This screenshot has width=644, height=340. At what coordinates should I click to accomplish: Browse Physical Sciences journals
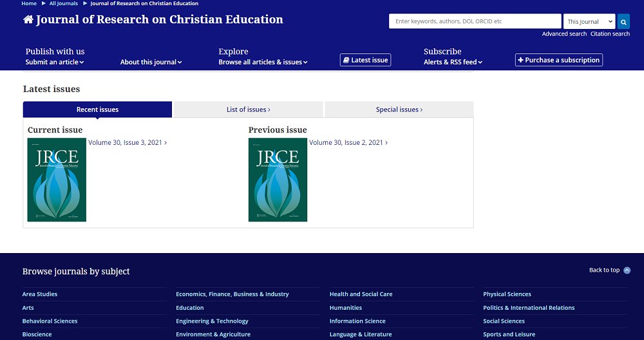pyautogui.click(x=507, y=294)
